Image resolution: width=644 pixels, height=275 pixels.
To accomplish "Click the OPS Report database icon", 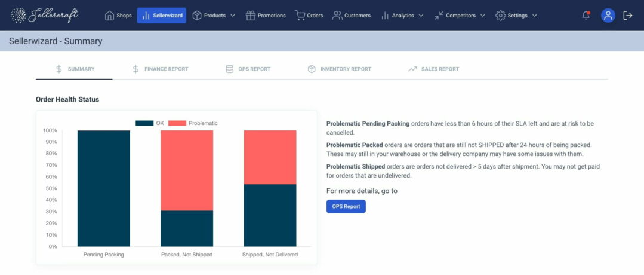I will tap(230, 69).
